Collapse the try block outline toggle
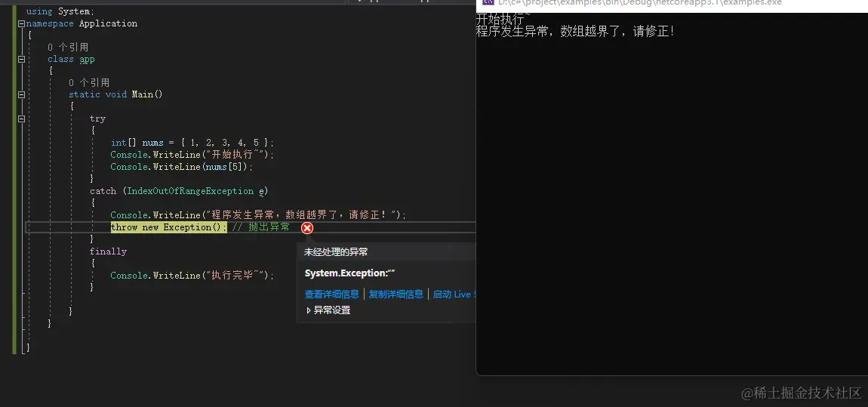The image size is (868, 407). click(x=21, y=119)
